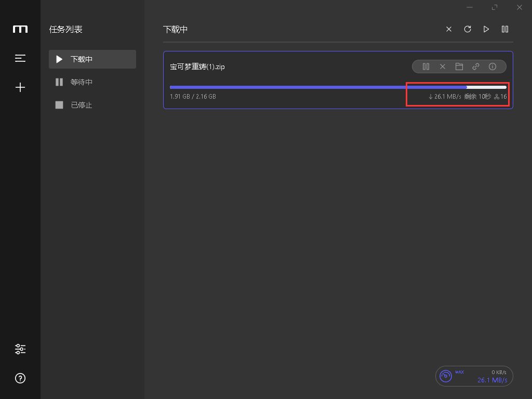Pause the 宝可梦重铸(1).zip download
Screen dimensions: 532x399
coord(426,66)
